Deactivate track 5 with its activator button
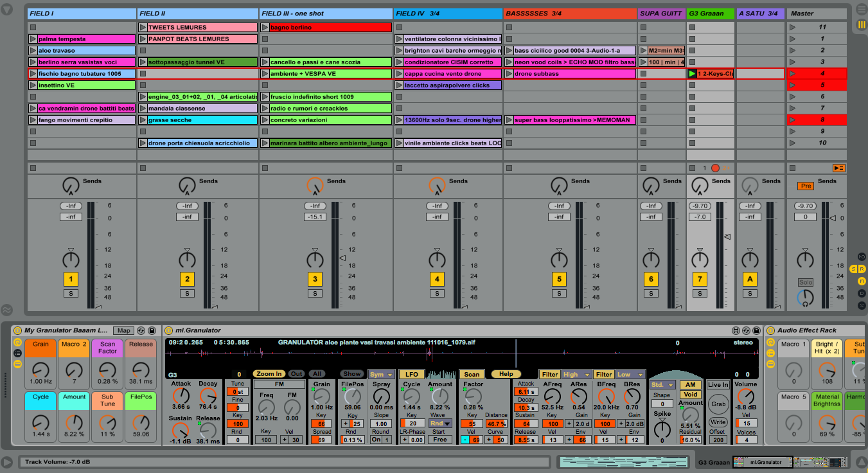868x473 pixels. point(559,279)
